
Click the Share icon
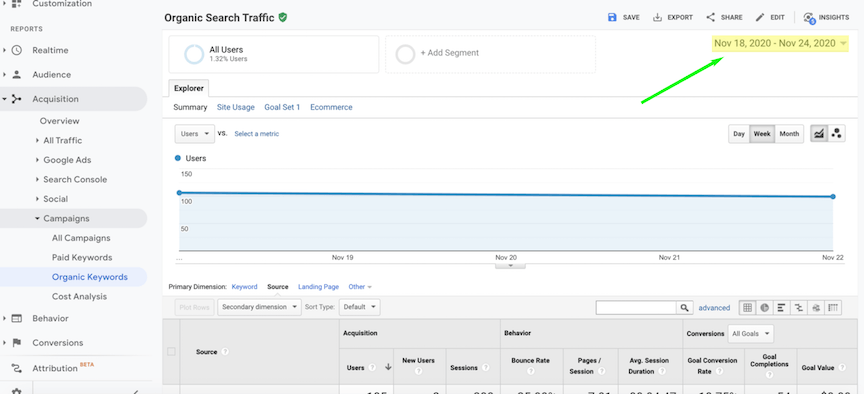(x=711, y=17)
